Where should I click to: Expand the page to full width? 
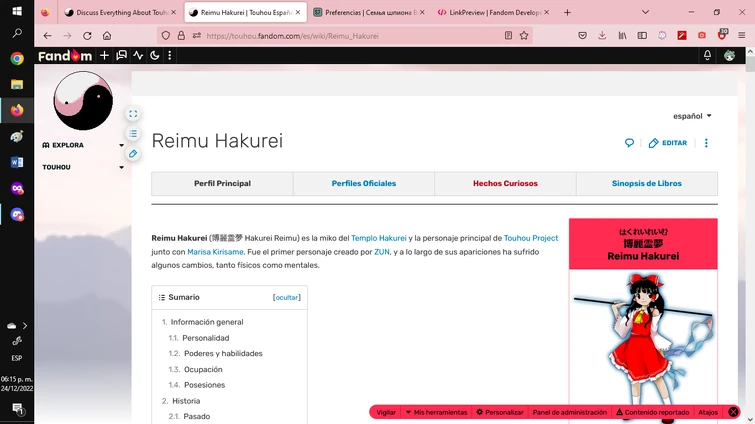133,114
